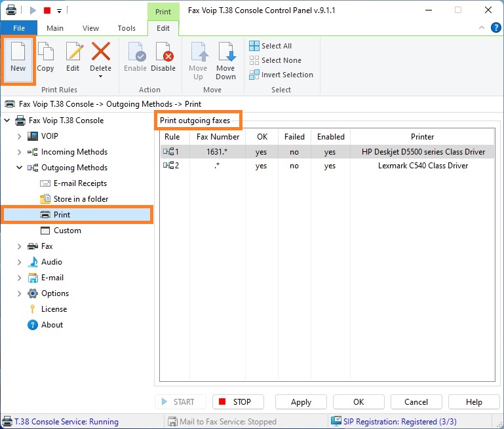Click the Enable rule icon
Image resolution: width=504 pixels, height=429 pixels.
click(136, 51)
